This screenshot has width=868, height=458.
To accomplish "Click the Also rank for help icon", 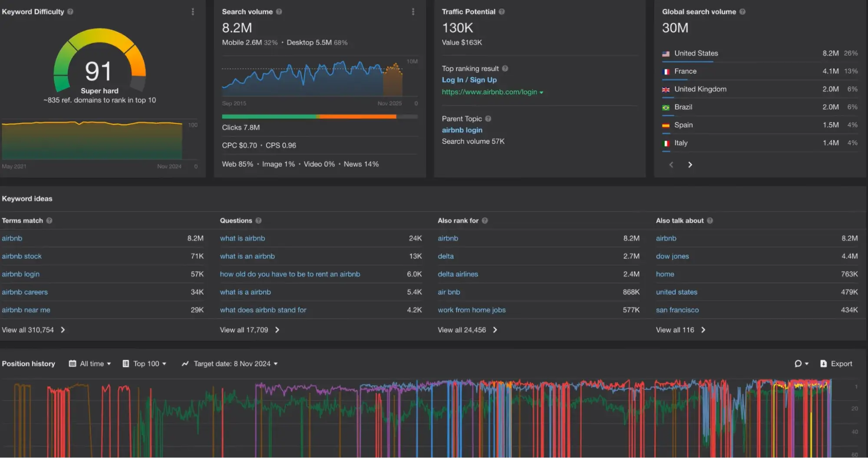I will pos(485,221).
